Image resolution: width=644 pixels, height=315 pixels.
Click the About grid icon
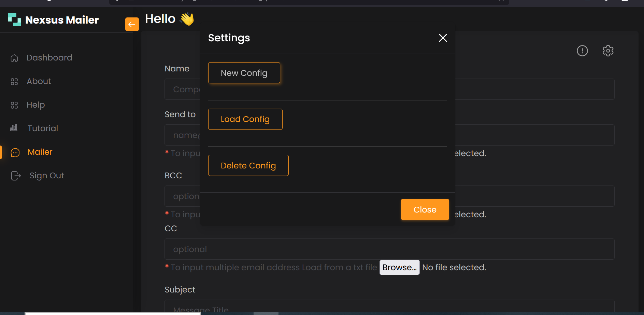click(14, 82)
